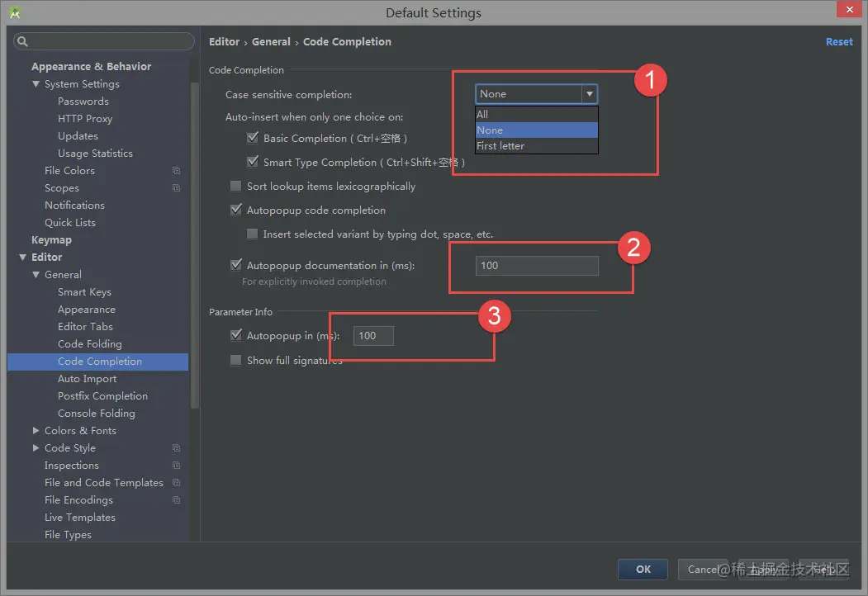Select Live Templates in the tree

pos(80,518)
